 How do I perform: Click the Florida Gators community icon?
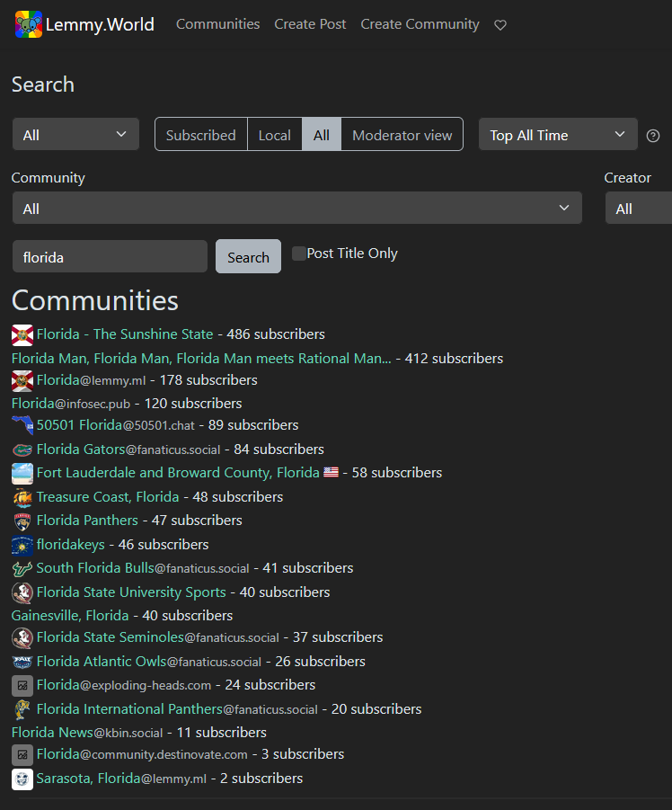[22, 450]
